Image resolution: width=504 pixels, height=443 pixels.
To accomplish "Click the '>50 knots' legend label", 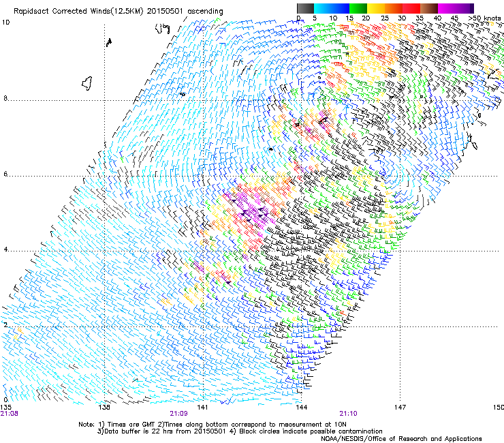I will [484, 18].
